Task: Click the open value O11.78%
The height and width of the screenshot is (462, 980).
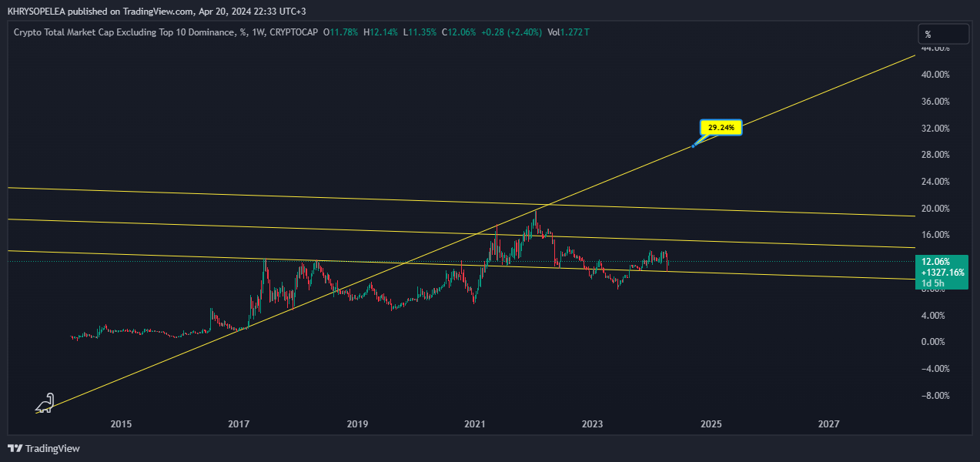Action: point(340,32)
